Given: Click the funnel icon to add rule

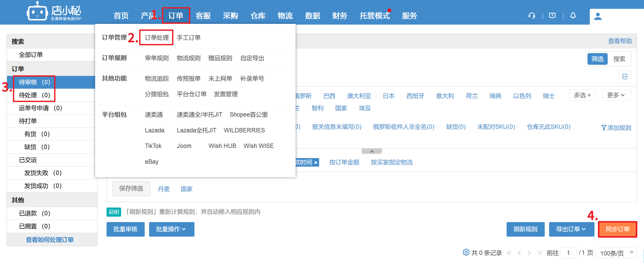Looking at the screenshot, I should (604, 128).
